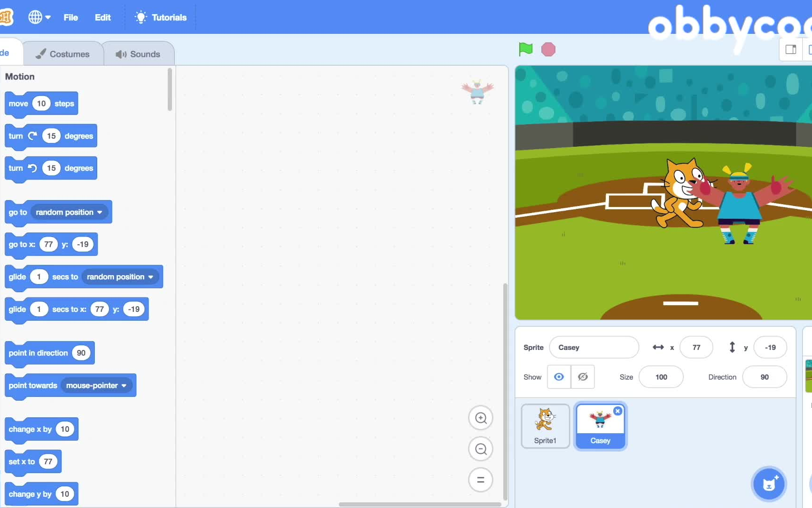Click the small stage layout icon
The image size is (812, 508).
pyautogui.click(x=791, y=49)
